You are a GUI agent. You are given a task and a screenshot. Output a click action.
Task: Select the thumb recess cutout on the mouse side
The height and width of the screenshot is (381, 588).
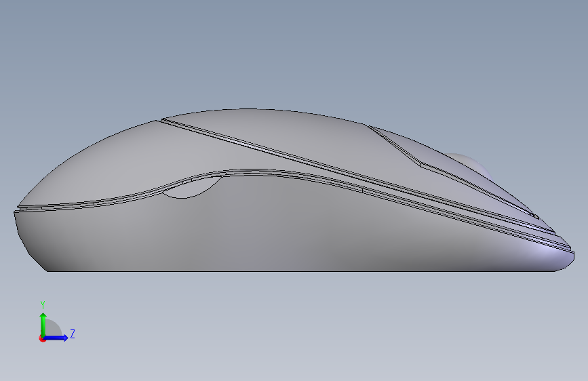191,186
